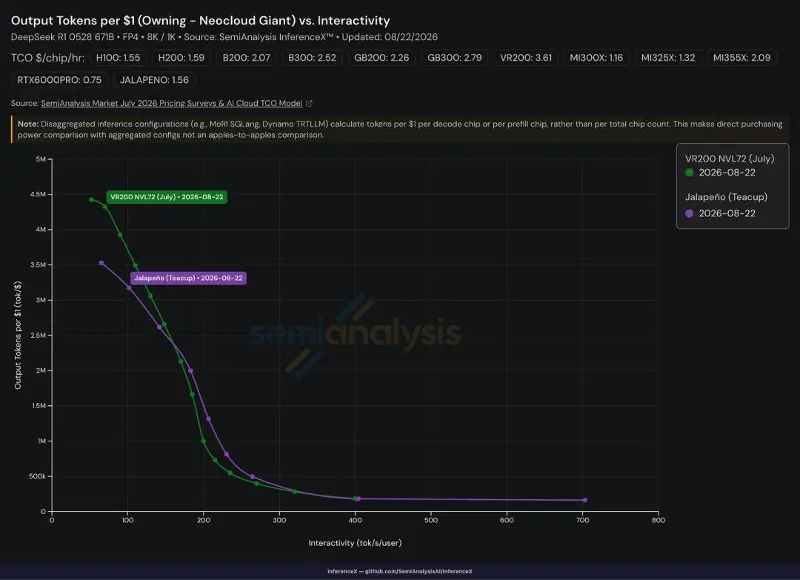Select the H200: 1.59 TCO chip

click(181, 58)
